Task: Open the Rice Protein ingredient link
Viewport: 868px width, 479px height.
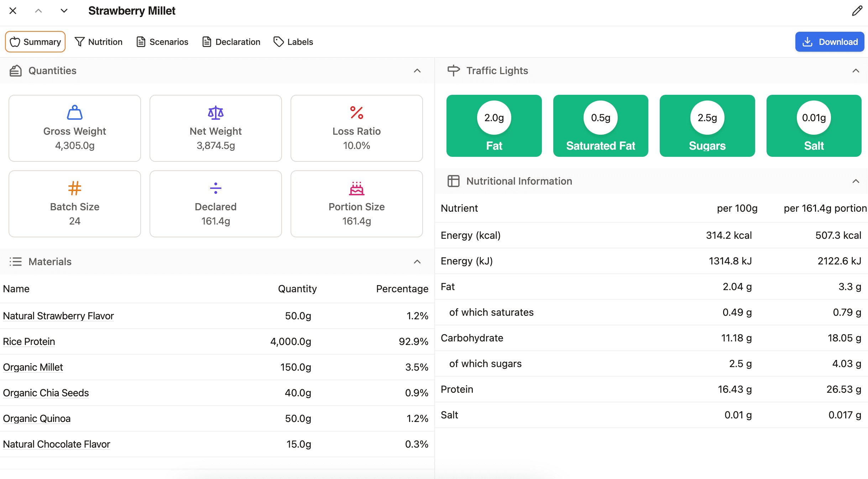Action: (29, 341)
